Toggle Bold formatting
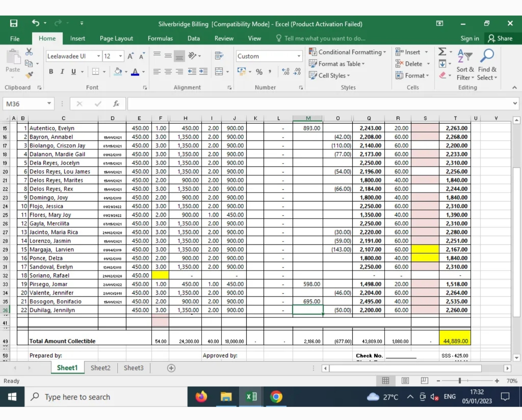The width and height of the screenshot is (522, 420). click(x=51, y=72)
